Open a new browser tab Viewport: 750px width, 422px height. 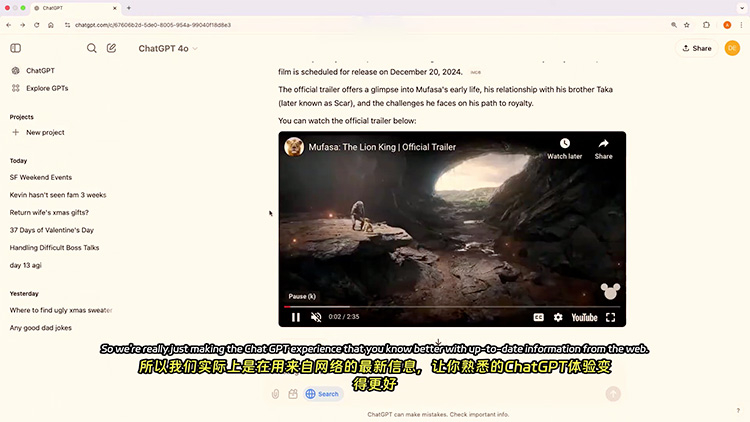point(129,8)
